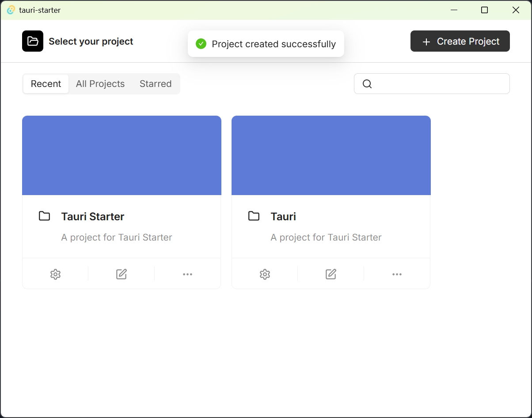Click folder icon beside Tauri title
The width and height of the screenshot is (532, 418).
coord(254,216)
